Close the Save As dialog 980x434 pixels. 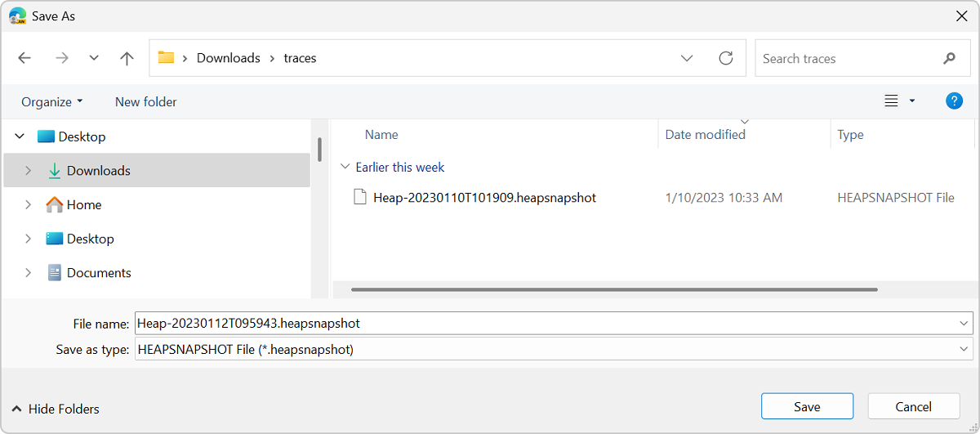tap(961, 16)
